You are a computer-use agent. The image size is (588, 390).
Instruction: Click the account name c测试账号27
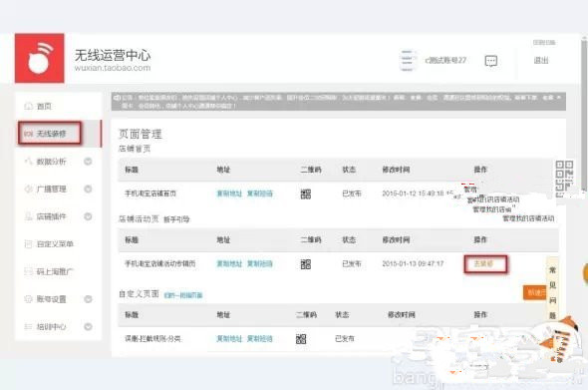[445, 61]
